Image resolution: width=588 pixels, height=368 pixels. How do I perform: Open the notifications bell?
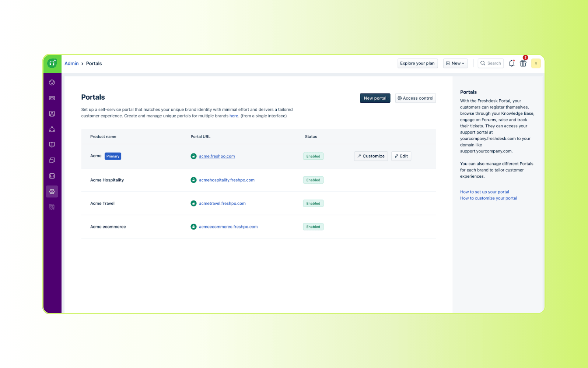(511, 63)
